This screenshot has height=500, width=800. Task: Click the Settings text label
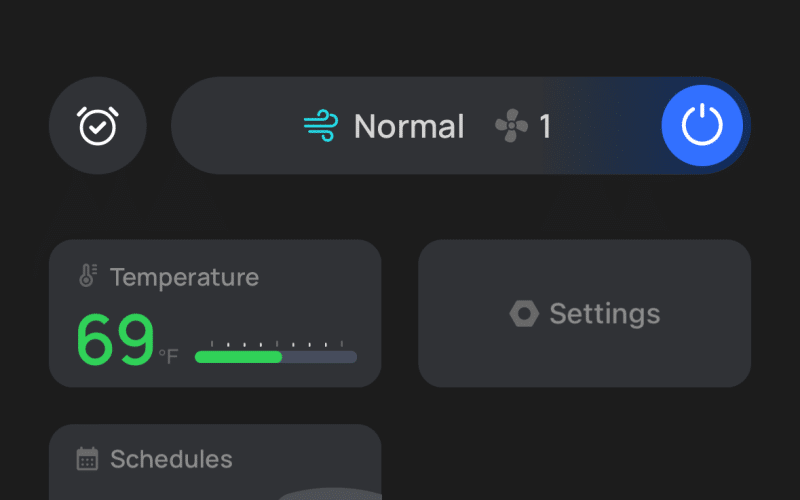pyautogui.click(x=605, y=314)
